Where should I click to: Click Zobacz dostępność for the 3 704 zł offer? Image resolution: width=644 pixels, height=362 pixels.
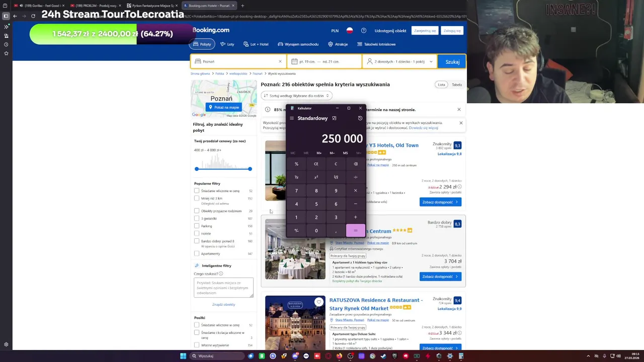point(440,277)
